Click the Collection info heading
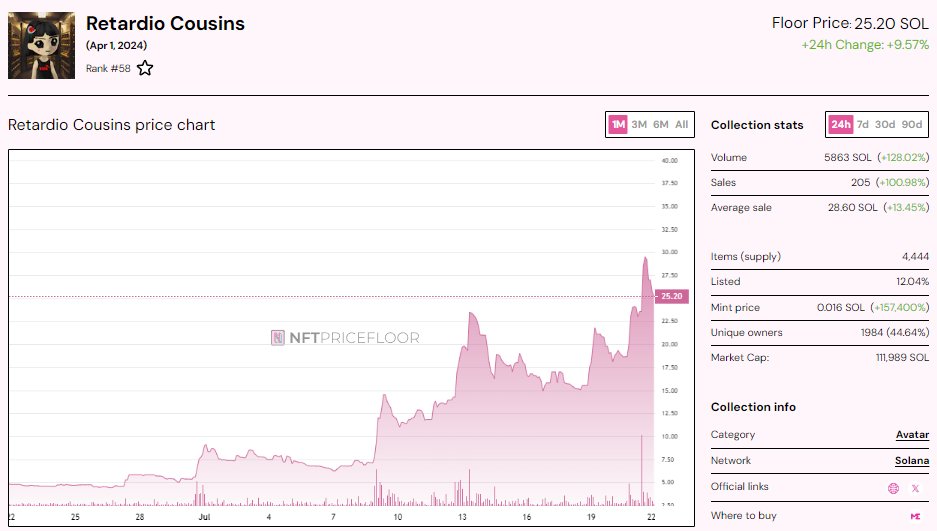Screen dimensions: 937x531 pos(753,407)
